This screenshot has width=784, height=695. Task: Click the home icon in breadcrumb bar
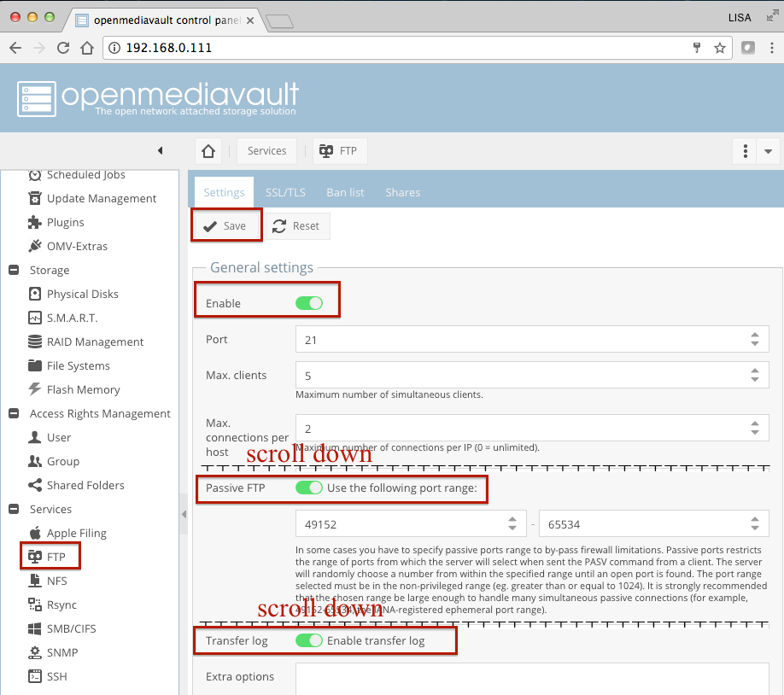[x=208, y=151]
